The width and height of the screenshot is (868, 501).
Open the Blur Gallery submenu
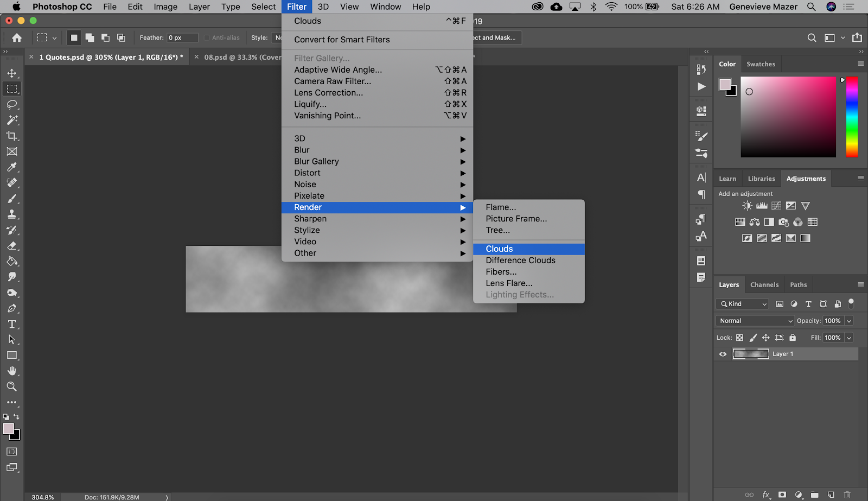point(377,162)
